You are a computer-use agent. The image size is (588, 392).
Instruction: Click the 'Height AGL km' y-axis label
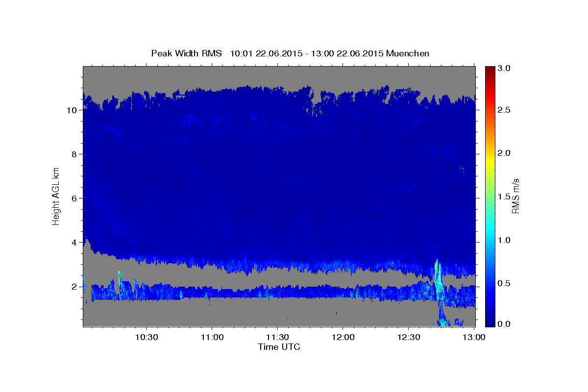56,196
